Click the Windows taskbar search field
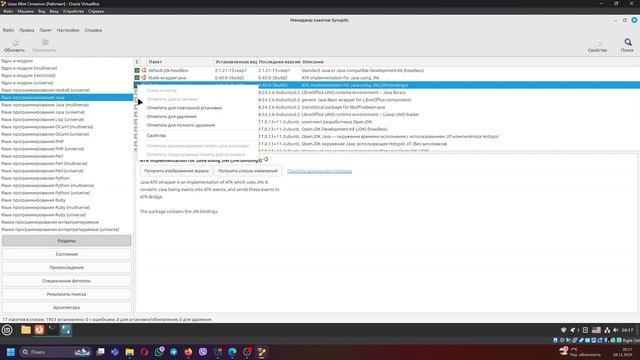 [x=56, y=352]
